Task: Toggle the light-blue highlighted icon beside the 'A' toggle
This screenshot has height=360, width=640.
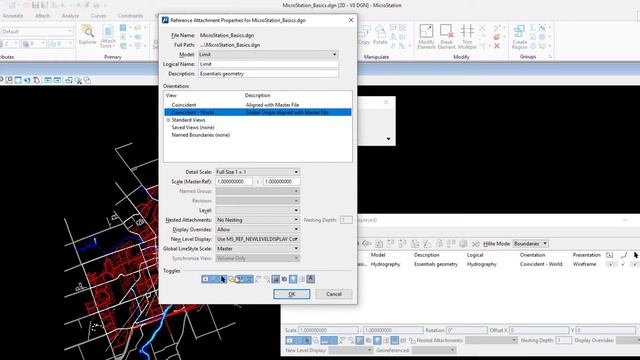Action: (293, 279)
